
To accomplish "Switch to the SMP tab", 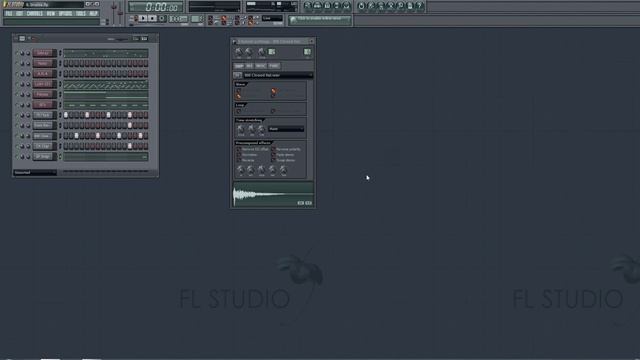I will (x=239, y=66).
